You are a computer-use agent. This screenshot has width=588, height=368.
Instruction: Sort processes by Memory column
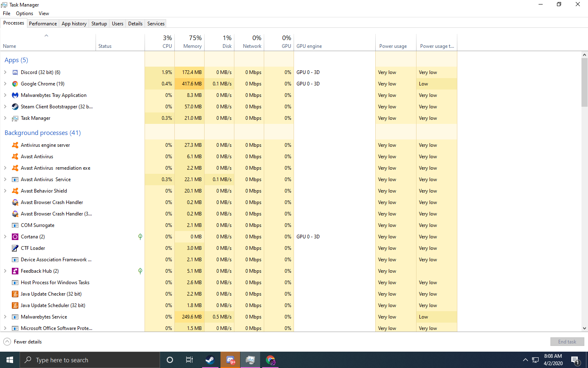coord(189,41)
